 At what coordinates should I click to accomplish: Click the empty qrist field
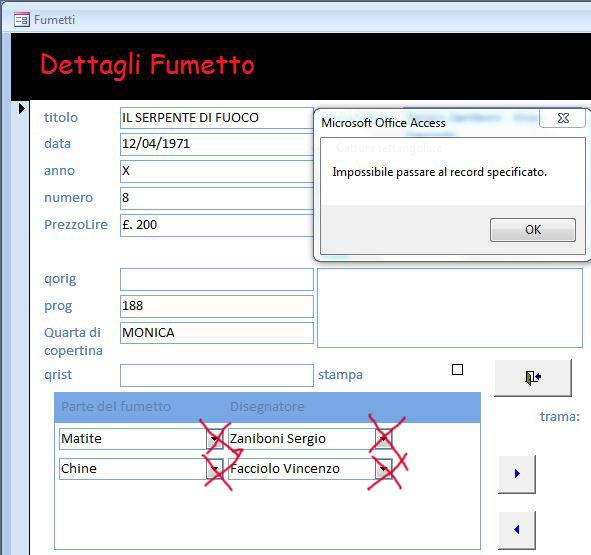coord(217,375)
